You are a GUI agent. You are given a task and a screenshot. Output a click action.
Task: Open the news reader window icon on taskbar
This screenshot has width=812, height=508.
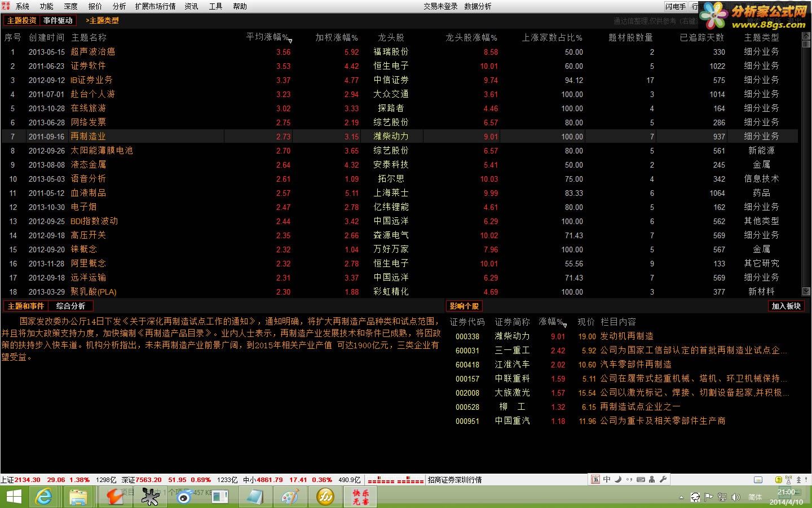click(x=220, y=497)
